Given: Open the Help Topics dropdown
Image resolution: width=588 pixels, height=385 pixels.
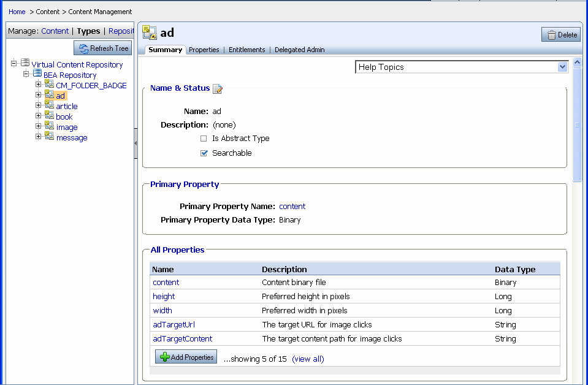Looking at the screenshot, I should [461, 67].
